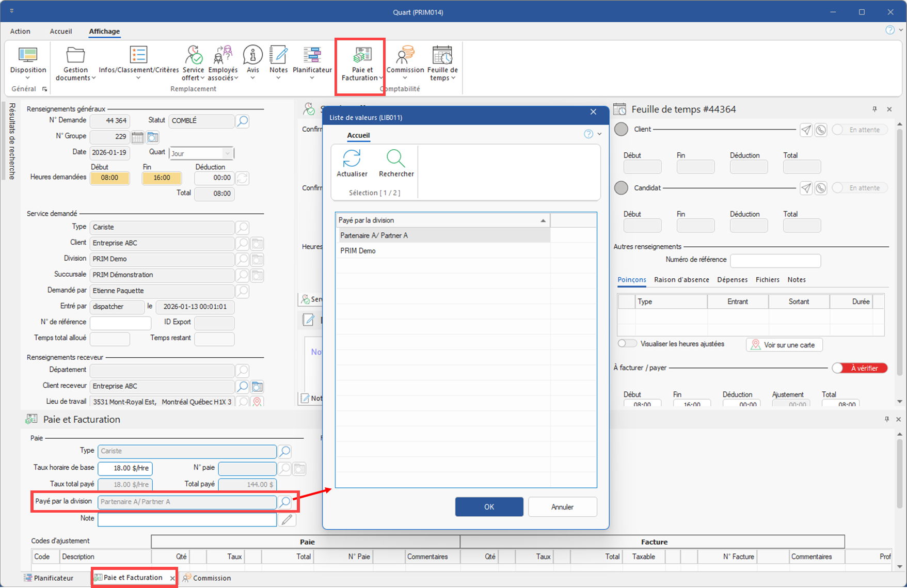The width and height of the screenshot is (907, 588).
Task: Toggle the Client En attente switch
Action: tap(859, 130)
